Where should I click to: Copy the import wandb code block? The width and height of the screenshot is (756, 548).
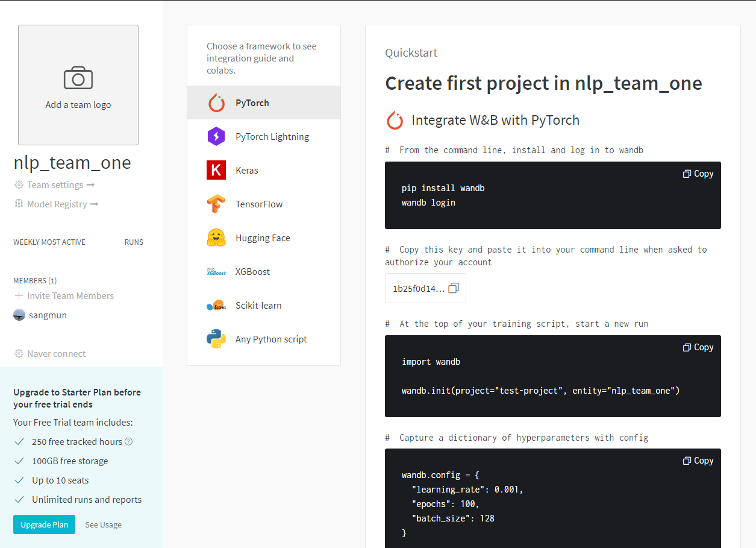pyautogui.click(x=698, y=347)
